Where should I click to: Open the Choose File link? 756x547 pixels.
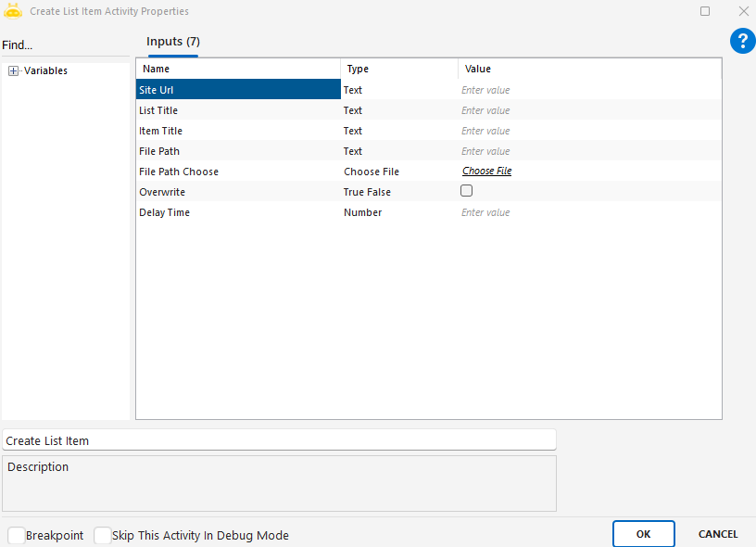pos(486,172)
